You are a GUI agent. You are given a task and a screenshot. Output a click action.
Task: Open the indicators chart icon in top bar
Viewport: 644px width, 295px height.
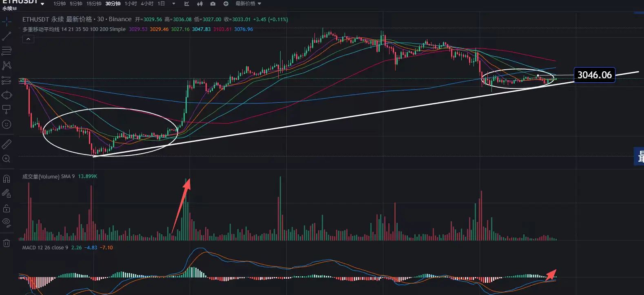186,4
